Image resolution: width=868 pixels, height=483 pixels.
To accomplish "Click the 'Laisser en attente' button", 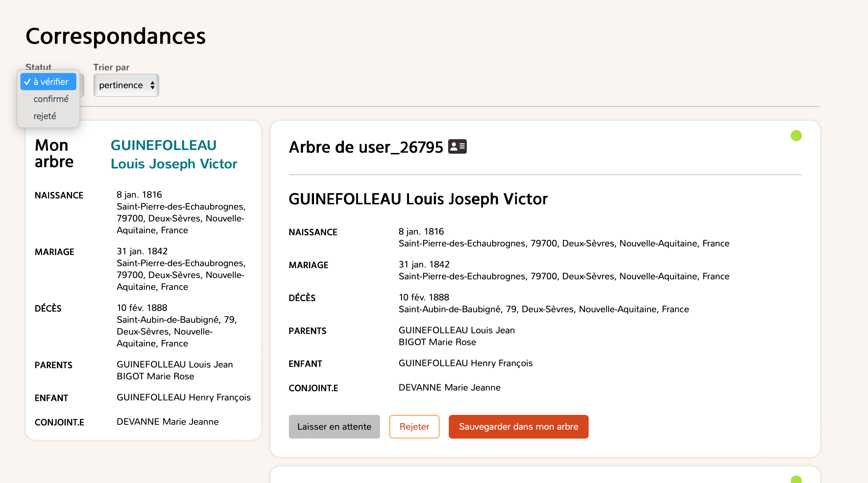I will click(334, 426).
